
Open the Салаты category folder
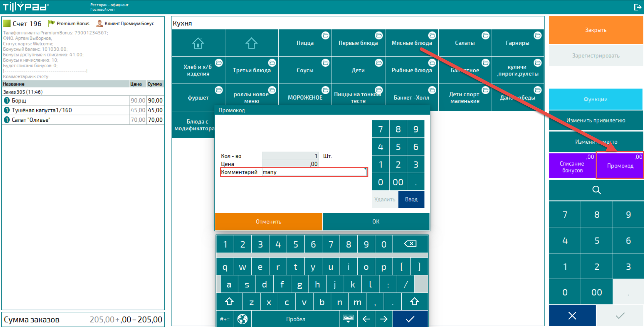(x=465, y=43)
